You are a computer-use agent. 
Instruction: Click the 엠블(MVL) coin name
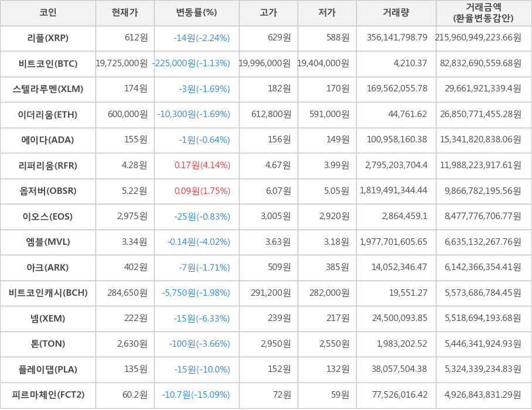tap(48, 242)
